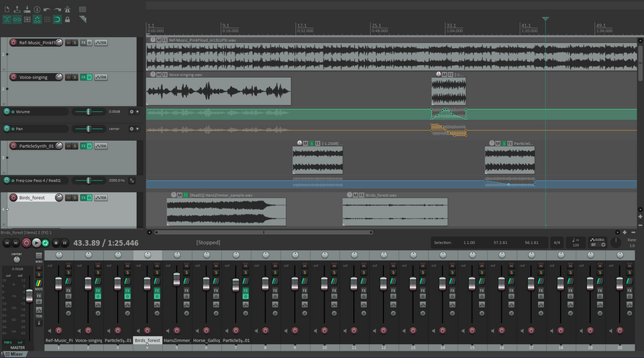Toggle ripple editing grid icon
This screenshot has width=644, height=358.
click(x=27, y=19)
